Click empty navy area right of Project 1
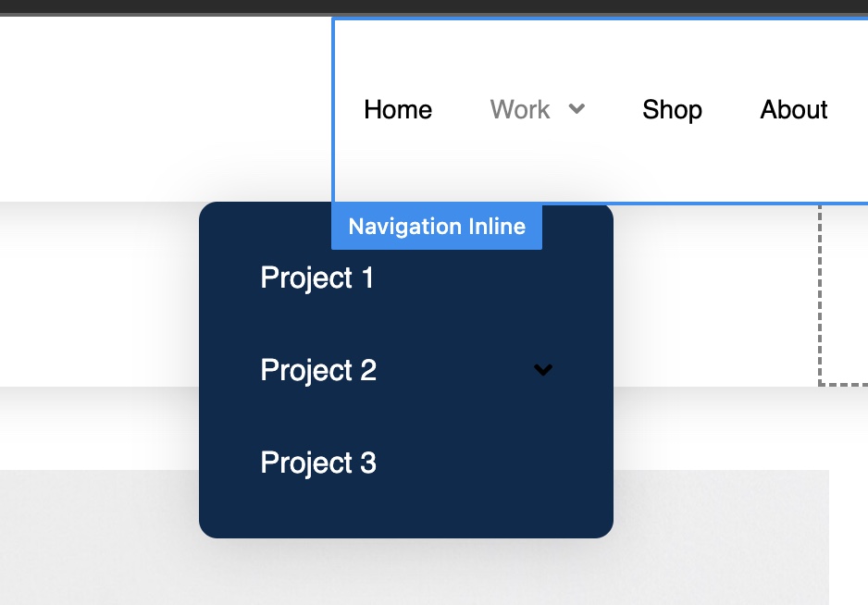The height and width of the screenshot is (605, 868). [x=487, y=278]
